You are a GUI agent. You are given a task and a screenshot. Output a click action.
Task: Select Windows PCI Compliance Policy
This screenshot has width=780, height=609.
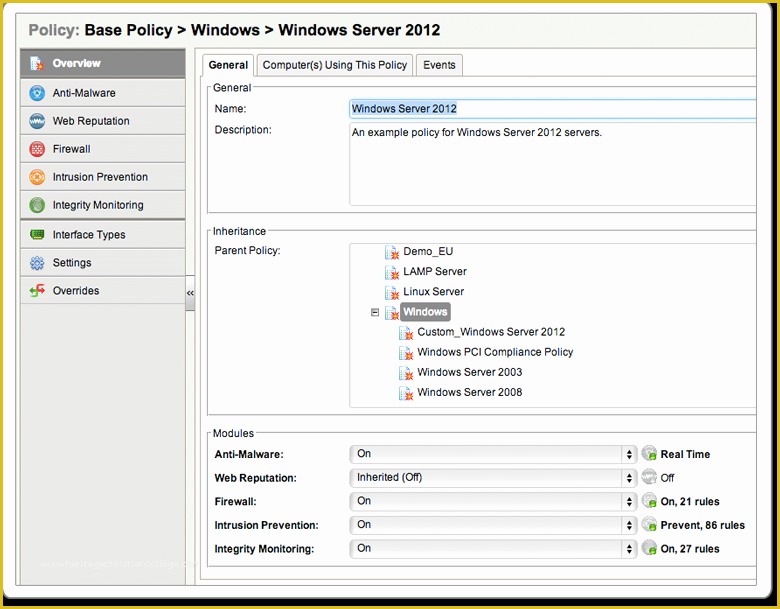coord(495,352)
